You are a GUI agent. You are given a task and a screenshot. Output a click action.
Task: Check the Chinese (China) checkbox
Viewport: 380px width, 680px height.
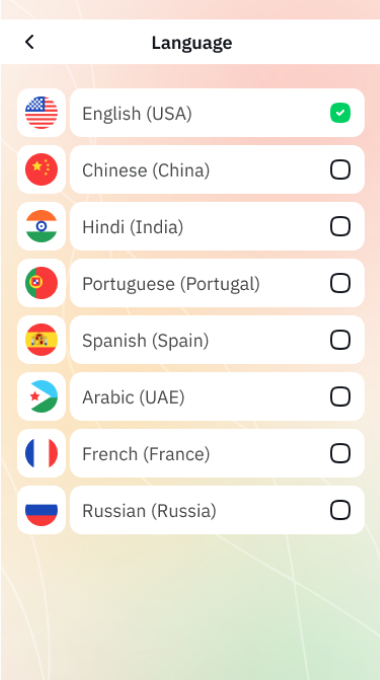click(x=340, y=170)
